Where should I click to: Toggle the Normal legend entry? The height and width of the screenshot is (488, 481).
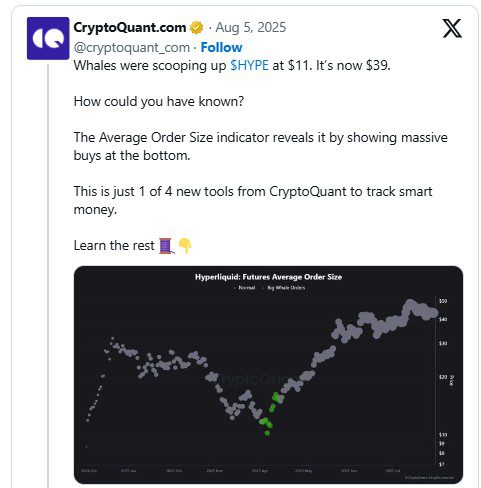(x=245, y=288)
